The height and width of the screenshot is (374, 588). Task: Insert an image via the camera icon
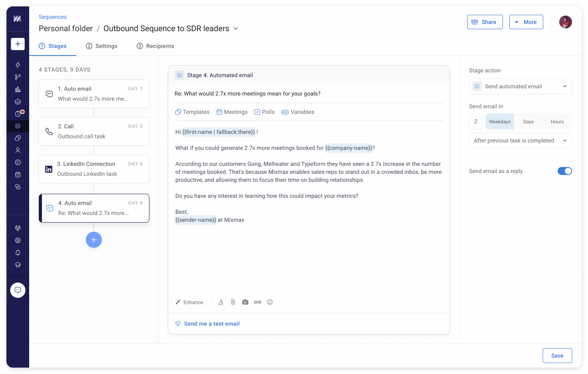click(x=245, y=302)
